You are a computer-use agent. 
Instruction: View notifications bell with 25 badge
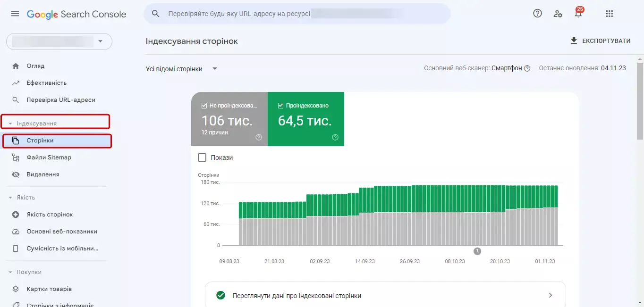tap(578, 13)
